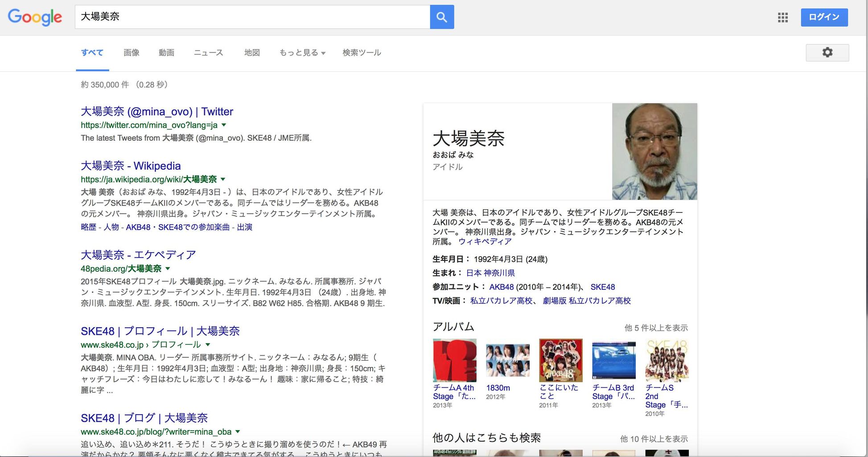The image size is (868, 457).
Task: Switch to the ニュース tab
Action: pyautogui.click(x=208, y=53)
